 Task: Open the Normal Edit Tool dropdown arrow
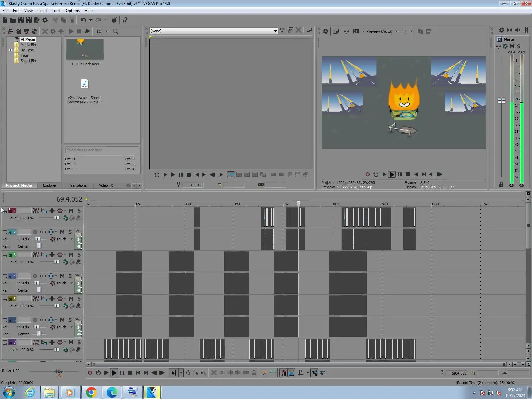[181, 373]
